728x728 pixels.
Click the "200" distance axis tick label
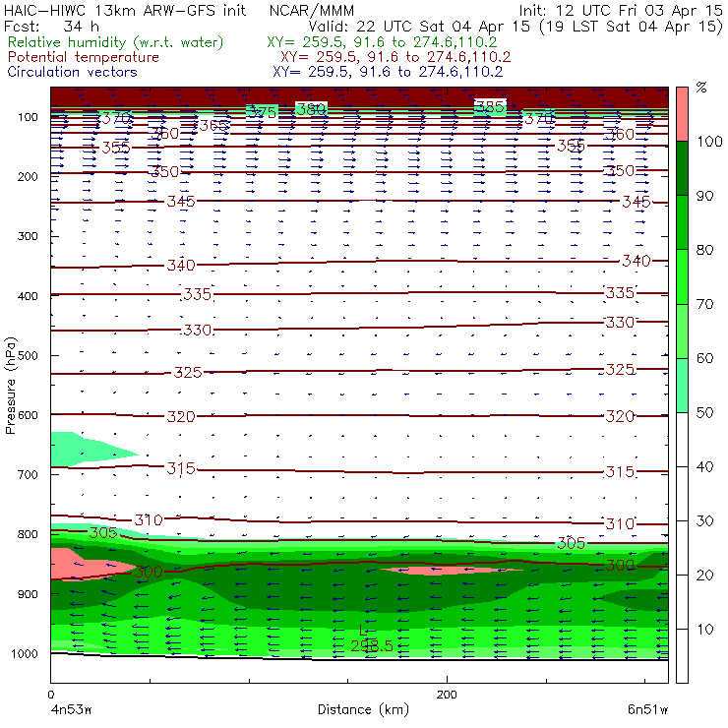tap(447, 695)
